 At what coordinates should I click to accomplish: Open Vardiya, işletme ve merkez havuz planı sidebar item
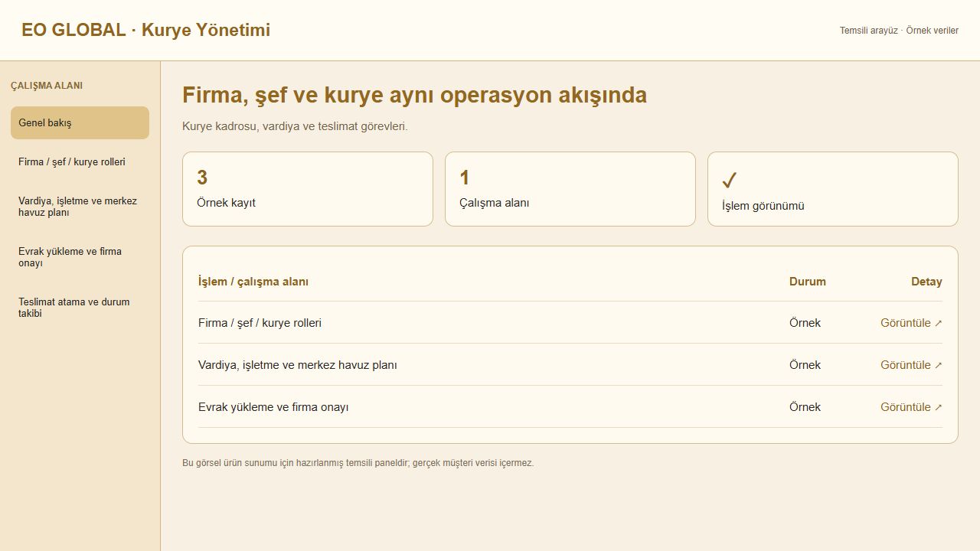pos(80,207)
